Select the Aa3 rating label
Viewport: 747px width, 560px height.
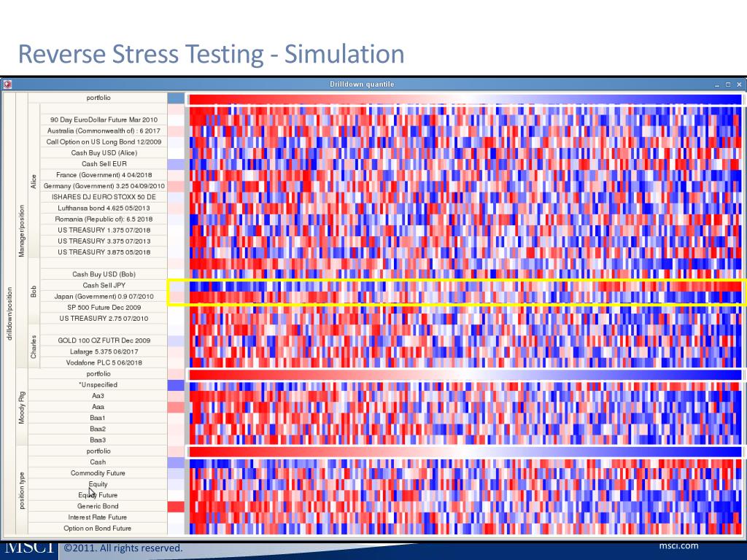click(98, 396)
